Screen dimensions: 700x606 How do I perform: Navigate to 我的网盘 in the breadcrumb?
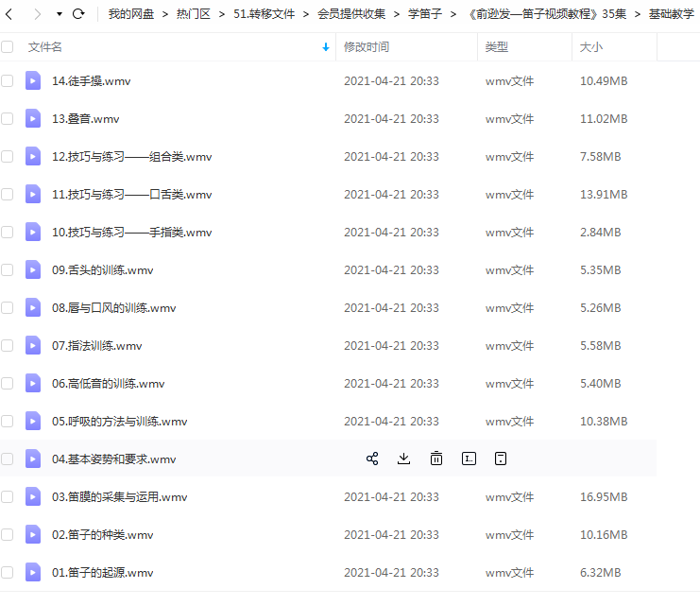[x=131, y=14]
